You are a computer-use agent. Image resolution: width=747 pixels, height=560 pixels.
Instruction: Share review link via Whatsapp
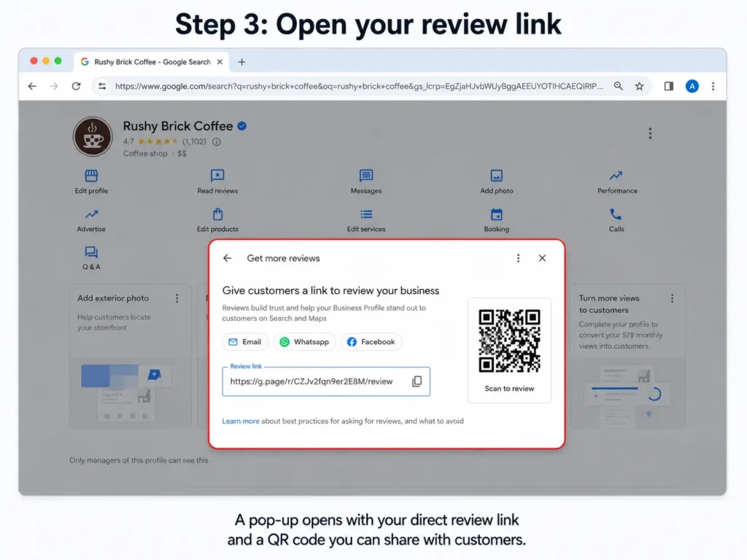[x=304, y=342]
